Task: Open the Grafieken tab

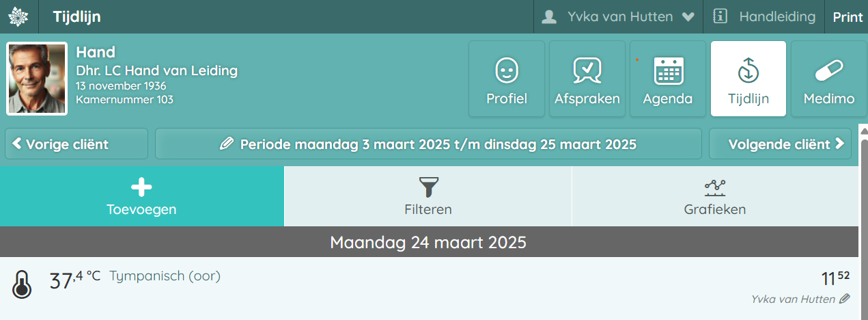Action: (x=714, y=196)
